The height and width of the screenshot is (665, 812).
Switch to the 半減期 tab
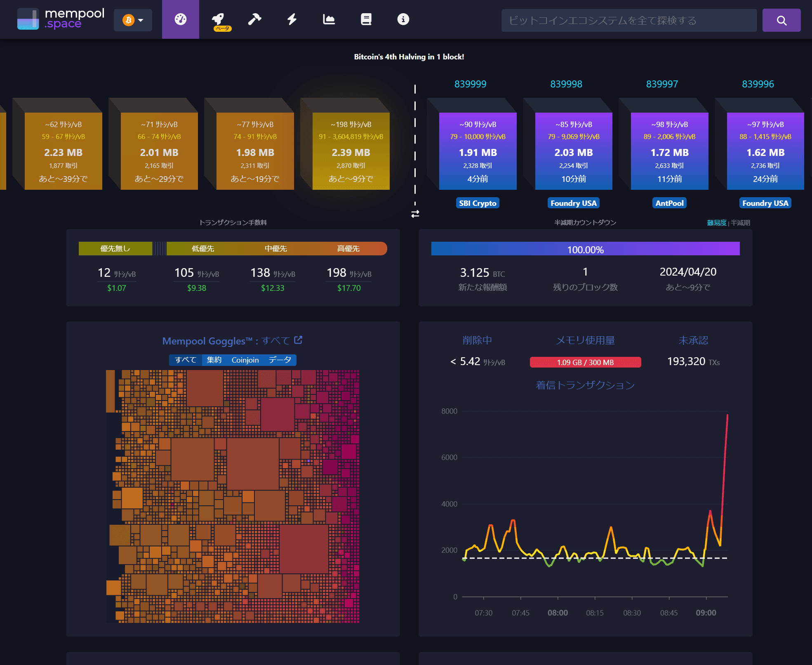tap(740, 223)
